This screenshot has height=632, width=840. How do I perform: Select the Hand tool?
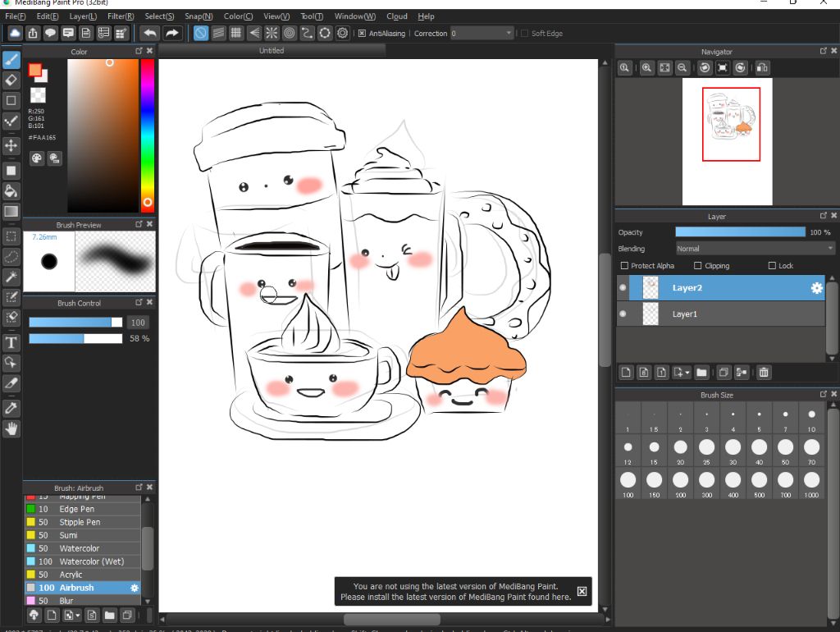[11, 428]
